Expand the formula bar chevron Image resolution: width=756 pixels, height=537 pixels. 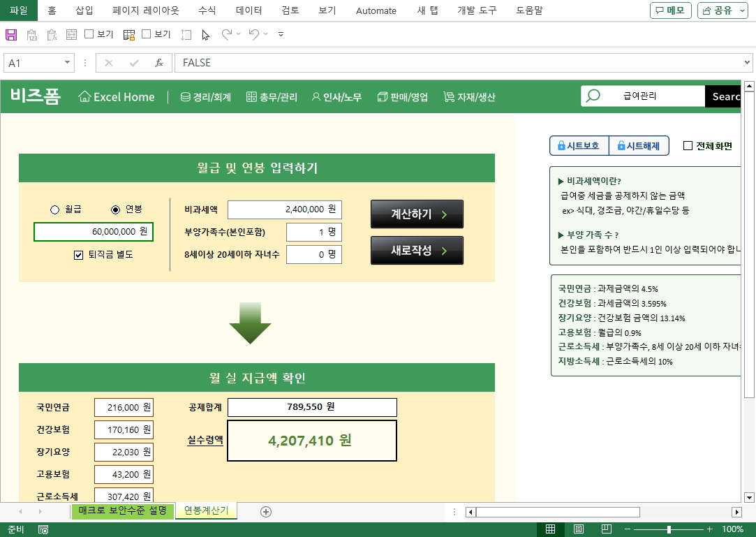748,63
